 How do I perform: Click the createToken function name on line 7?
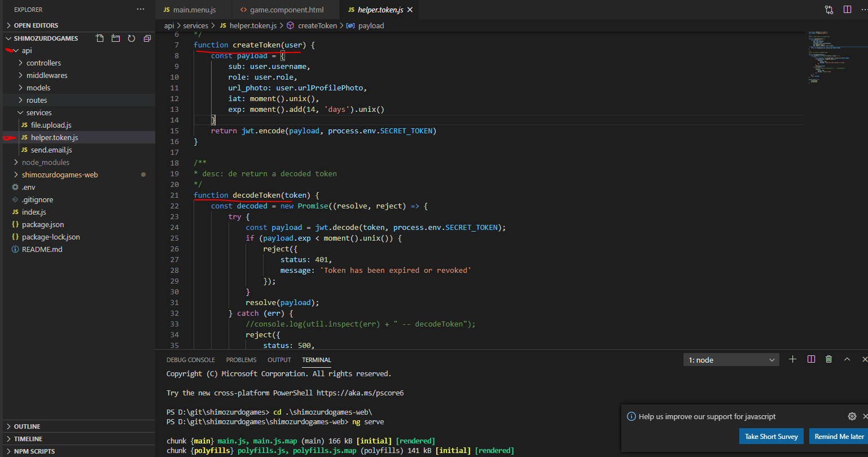[x=257, y=45]
